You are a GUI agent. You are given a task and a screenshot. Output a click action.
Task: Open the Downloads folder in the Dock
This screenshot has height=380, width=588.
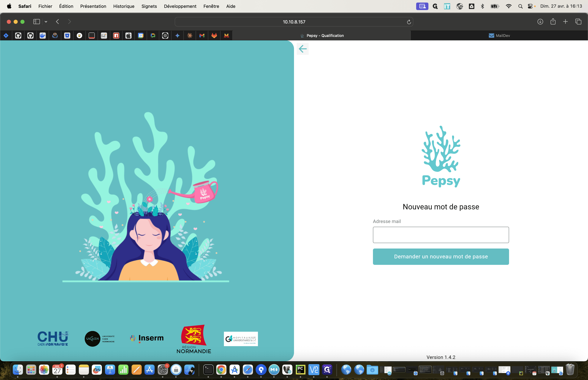[372, 370]
